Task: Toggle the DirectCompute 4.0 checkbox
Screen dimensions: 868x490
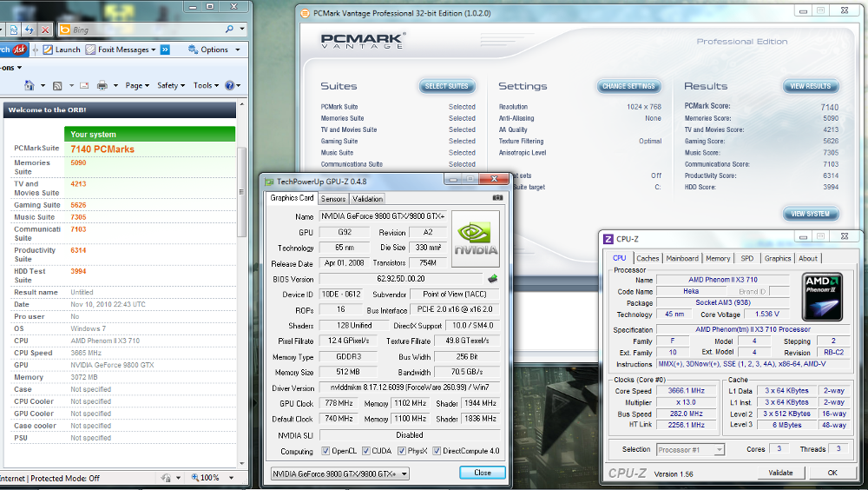Action: (x=437, y=451)
